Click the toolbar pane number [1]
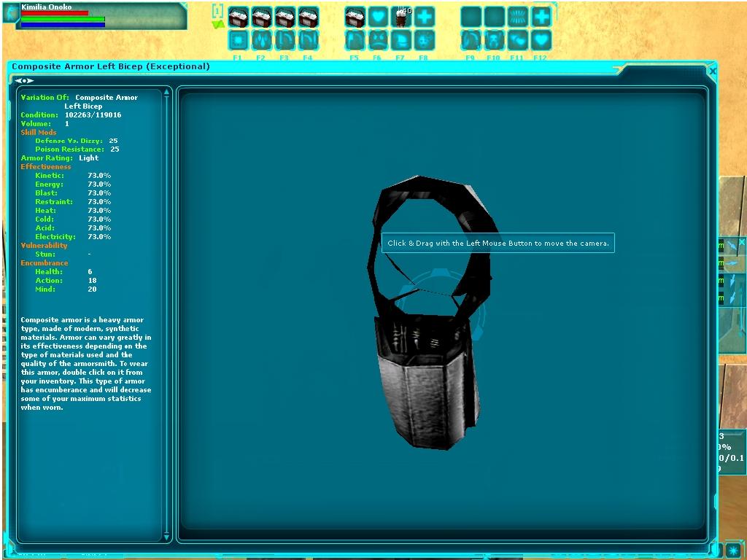Viewport: 747px width, 560px height. [x=217, y=10]
